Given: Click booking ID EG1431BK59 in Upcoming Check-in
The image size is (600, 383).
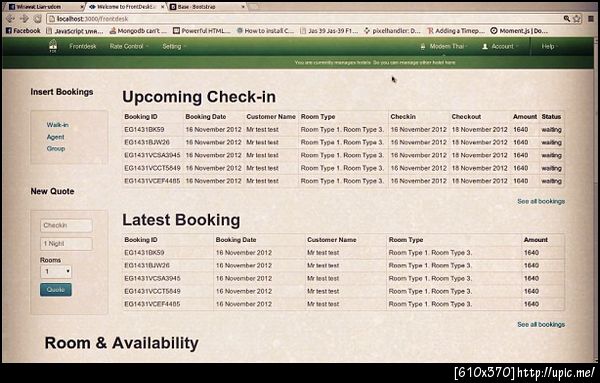Looking at the screenshot, I should [x=144, y=130].
